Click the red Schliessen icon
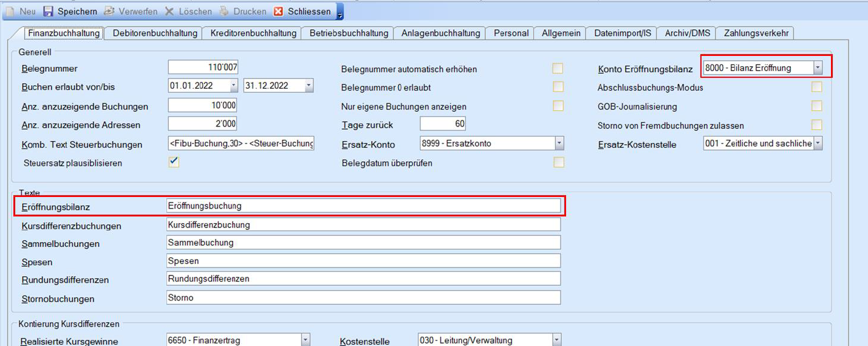Viewport: 868px width, 346px height. pos(278,12)
